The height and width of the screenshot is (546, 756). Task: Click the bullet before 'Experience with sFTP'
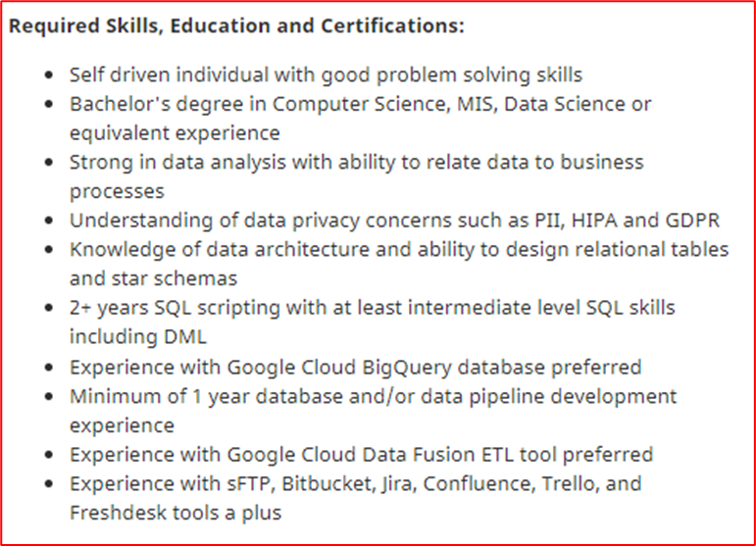(49, 484)
